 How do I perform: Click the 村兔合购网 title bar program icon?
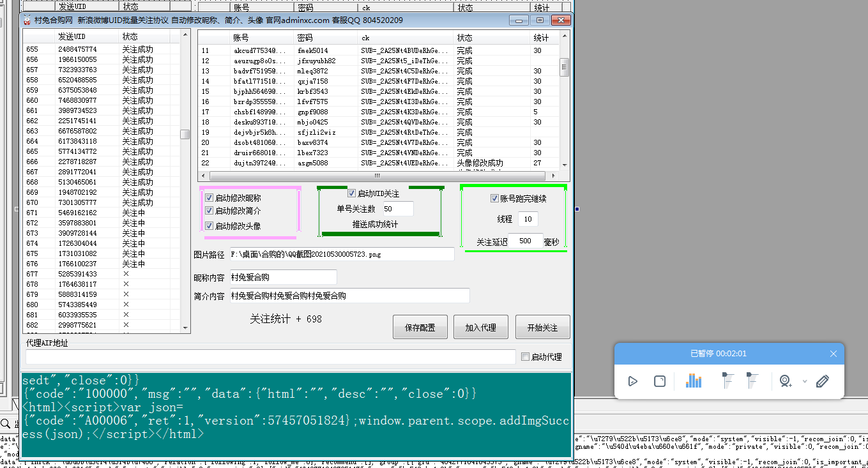click(28, 20)
